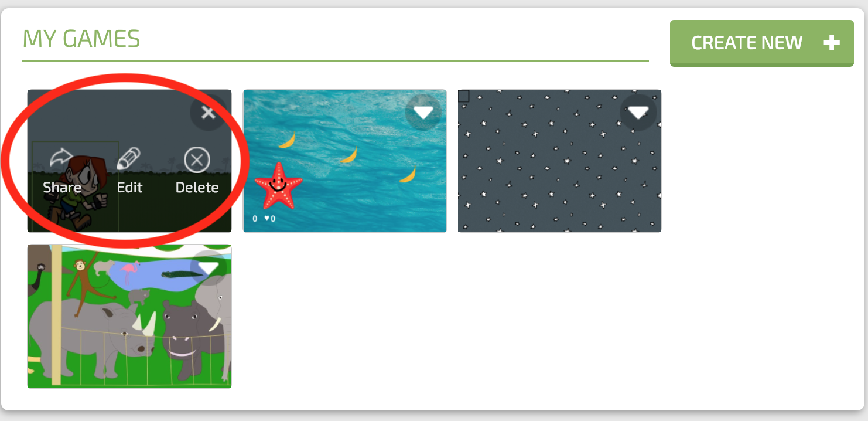The width and height of the screenshot is (868, 421).
Task: Open the ocean starfish game thumbnail
Action: 345,161
